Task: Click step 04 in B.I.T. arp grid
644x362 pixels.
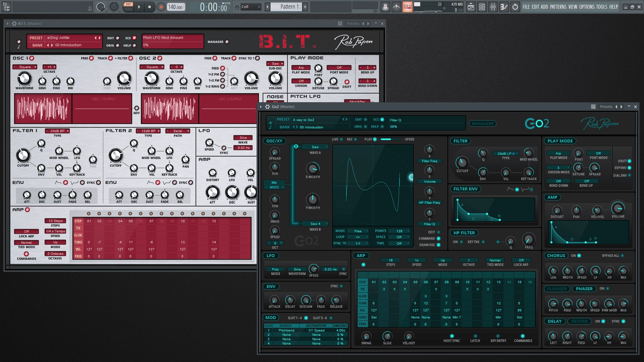Action: coord(120,221)
